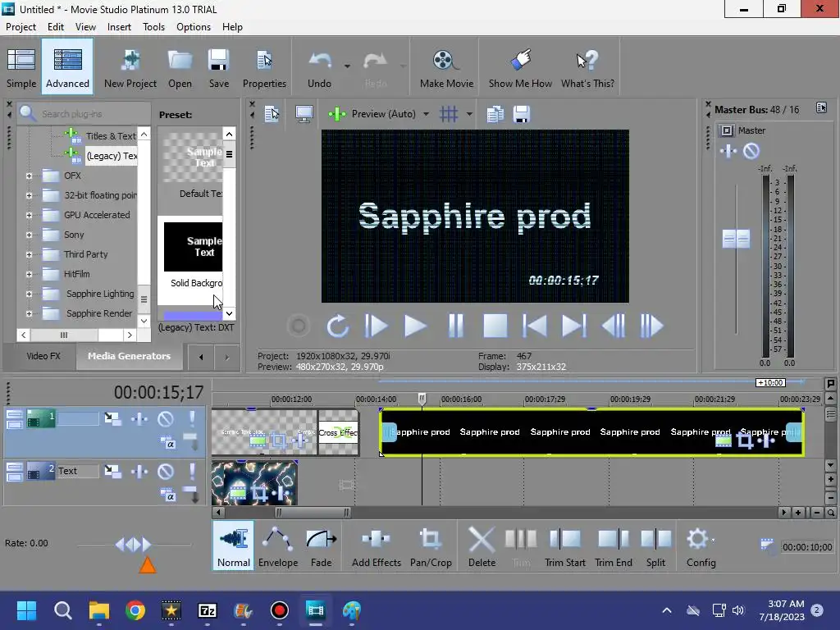840x630 pixels.
Task: Open the Edit menu
Action: [x=55, y=27]
